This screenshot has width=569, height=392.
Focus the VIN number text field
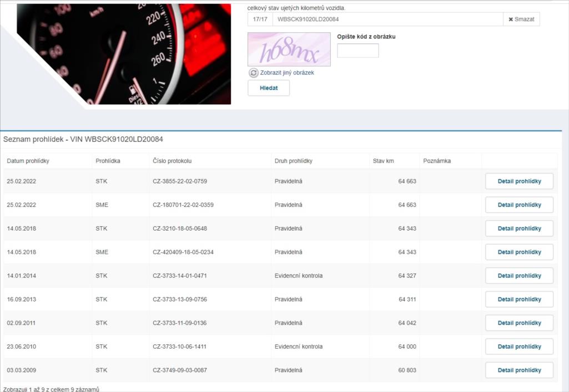pos(387,19)
